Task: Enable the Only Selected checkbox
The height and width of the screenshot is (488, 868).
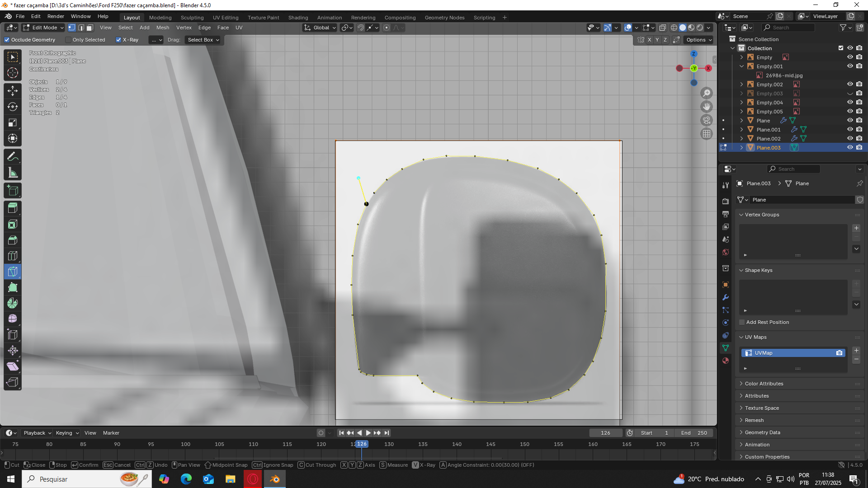Action: (68, 40)
